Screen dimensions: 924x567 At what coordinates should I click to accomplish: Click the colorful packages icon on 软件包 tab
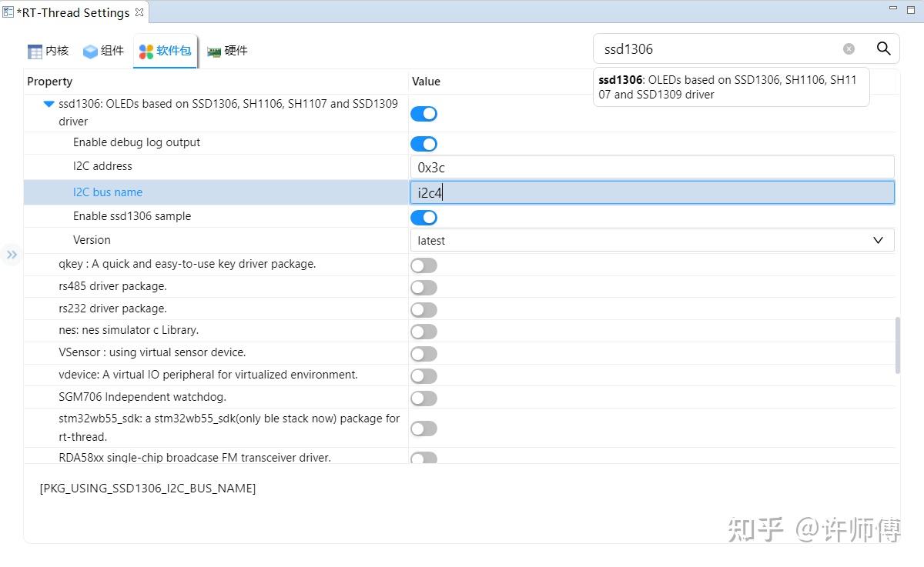(144, 51)
